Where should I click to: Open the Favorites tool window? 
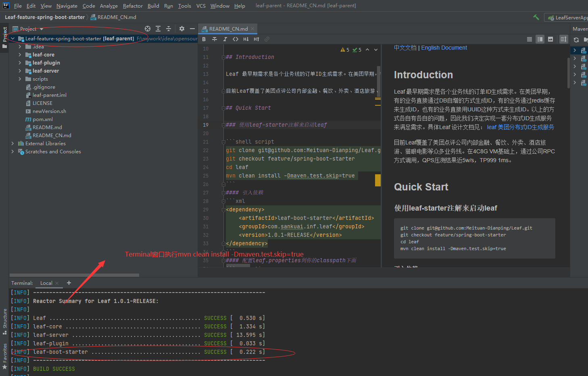pos(4,357)
